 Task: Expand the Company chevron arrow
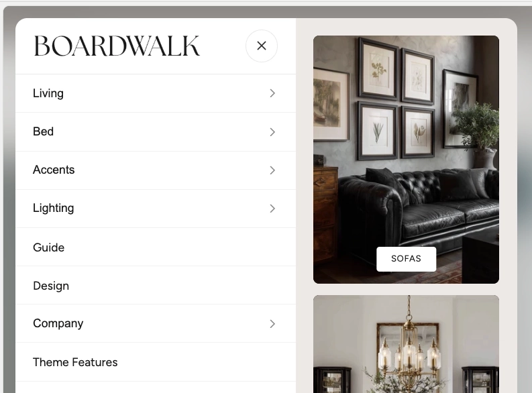(x=272, y=324)
